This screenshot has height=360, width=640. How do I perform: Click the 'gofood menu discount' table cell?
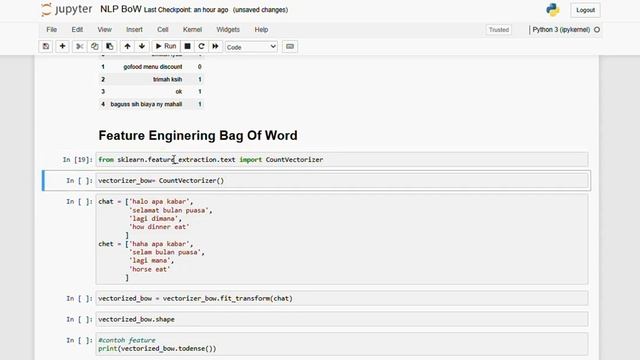coord(153,67)
